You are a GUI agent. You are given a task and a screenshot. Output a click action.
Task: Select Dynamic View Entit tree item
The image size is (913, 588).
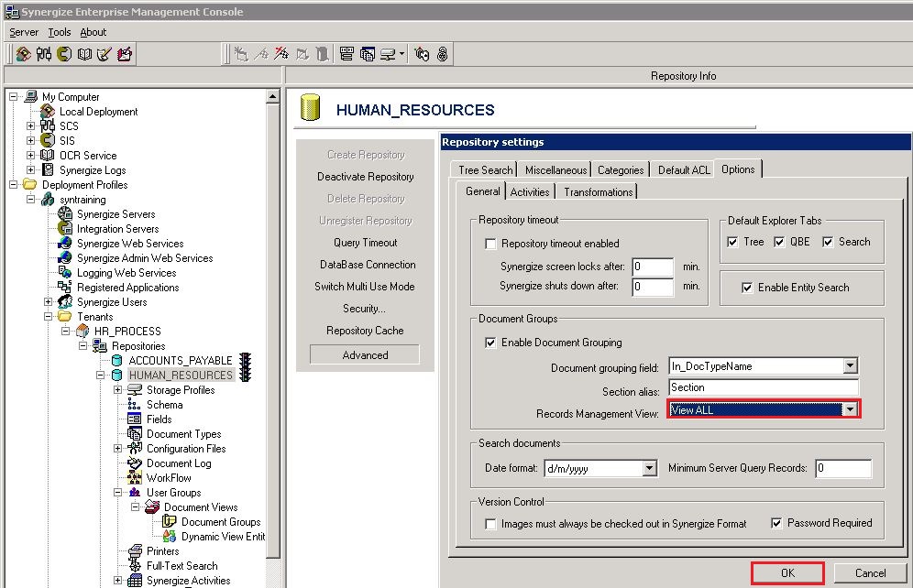click(223, 536)
